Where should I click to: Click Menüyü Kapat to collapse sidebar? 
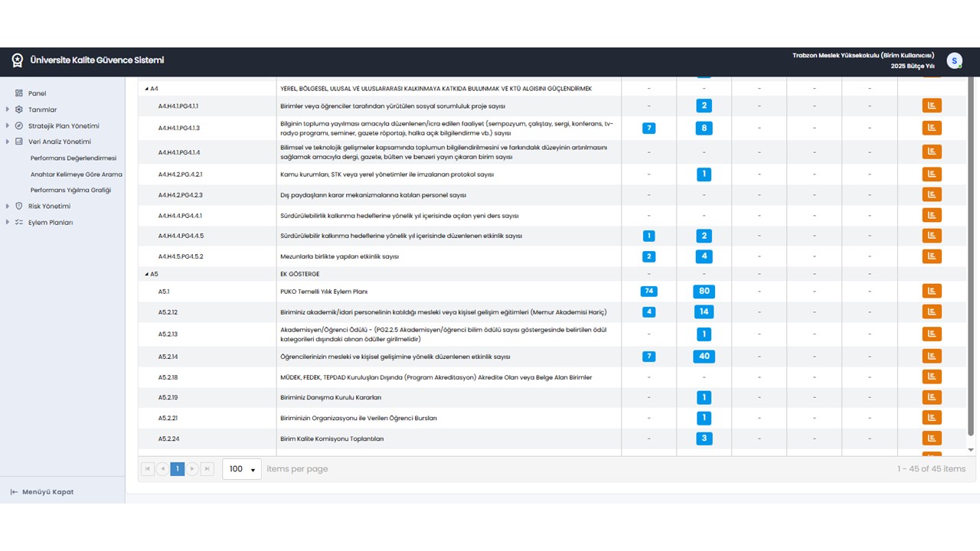42,492
